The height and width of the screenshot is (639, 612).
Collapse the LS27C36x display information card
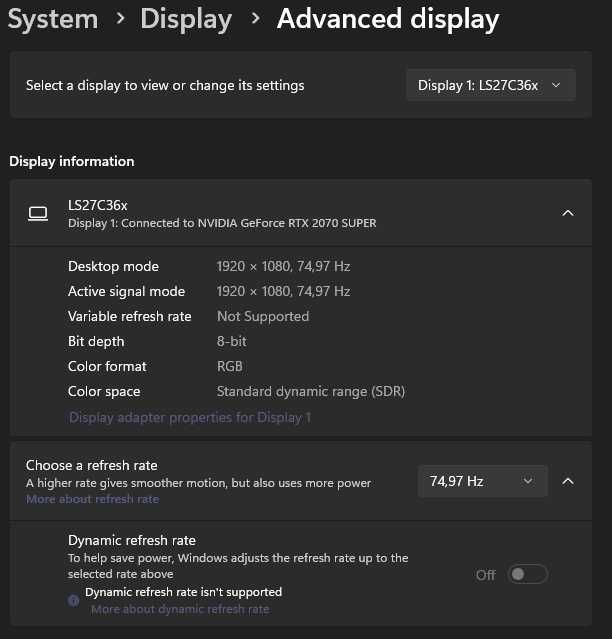click(568, 213)
